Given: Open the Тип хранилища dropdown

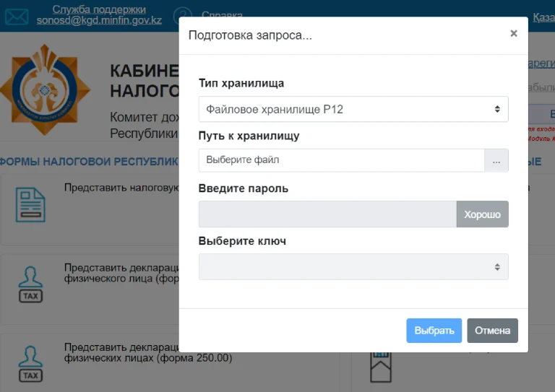Looking at the screenshot, I should coord(353,109).
